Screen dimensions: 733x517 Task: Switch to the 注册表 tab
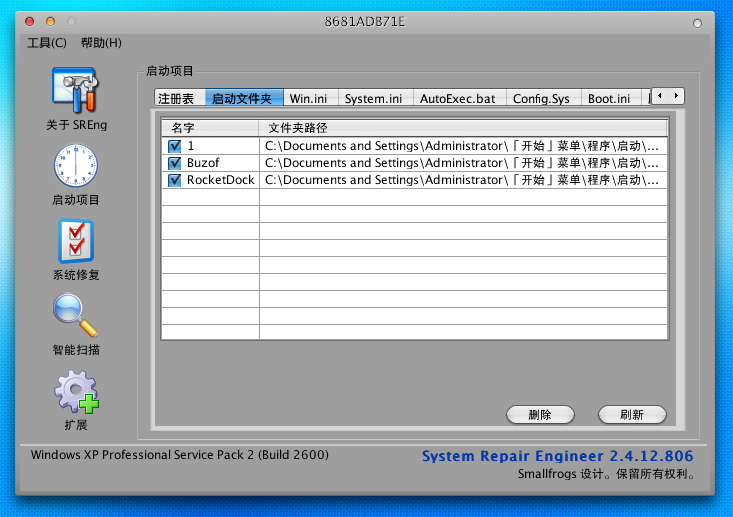[x=178, y=98]
